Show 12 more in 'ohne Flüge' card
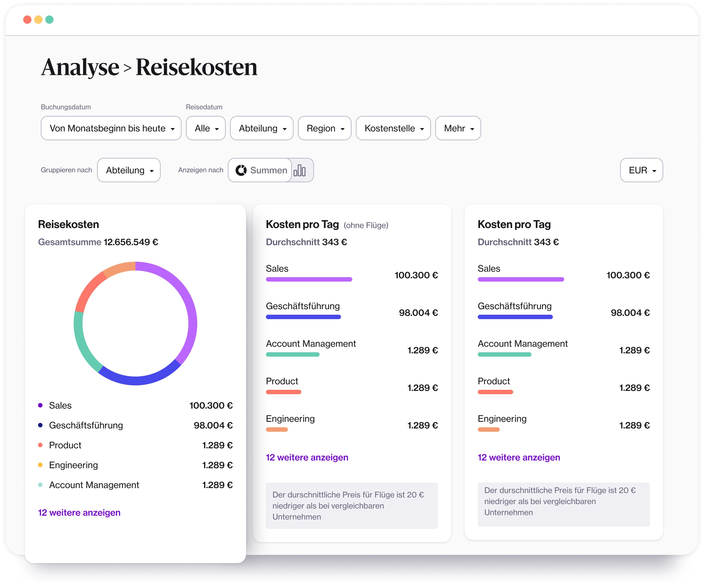The width and height of the screenshot is (704, 588). 307,457
